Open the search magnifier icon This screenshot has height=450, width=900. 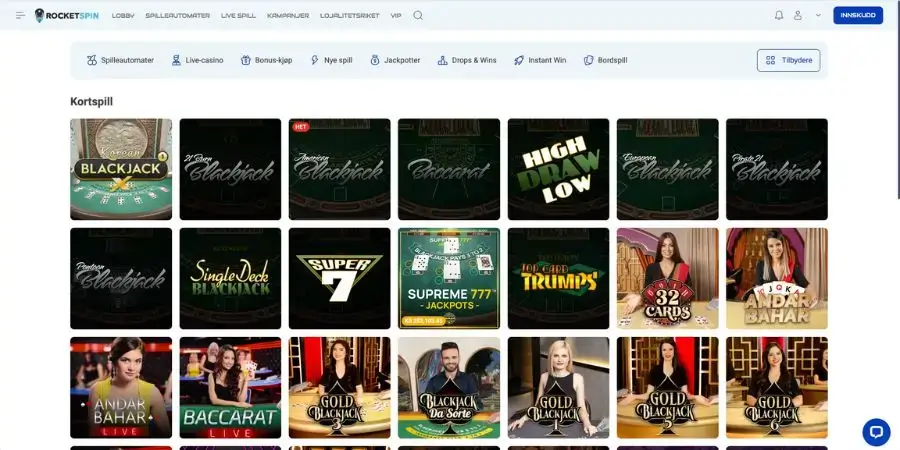tap(418, 15)
